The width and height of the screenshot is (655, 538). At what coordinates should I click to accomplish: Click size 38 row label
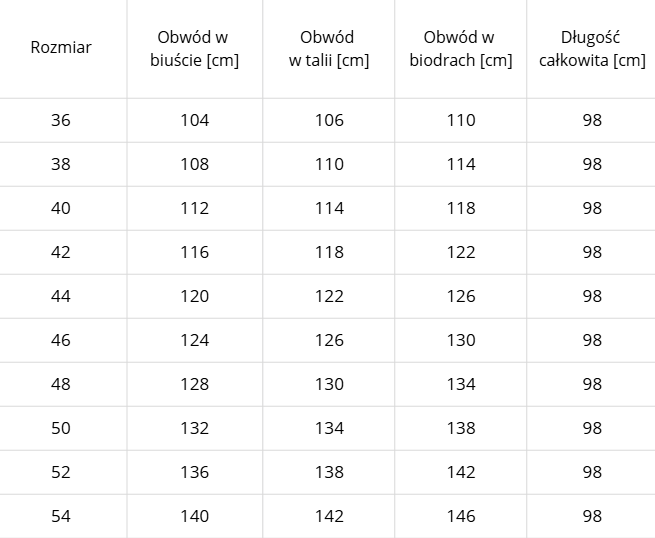pyautogui.click(x=61, y=164)
